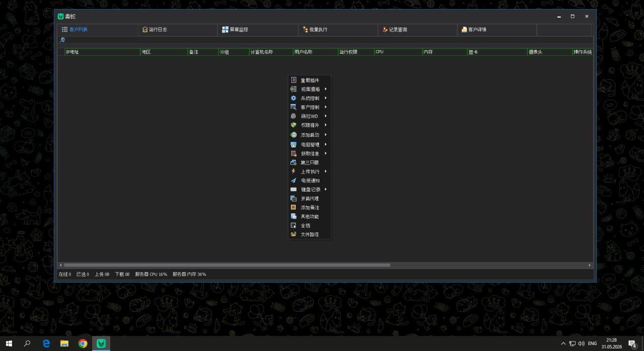Click the shield icon beside 权限提升

tap(294, 125)
